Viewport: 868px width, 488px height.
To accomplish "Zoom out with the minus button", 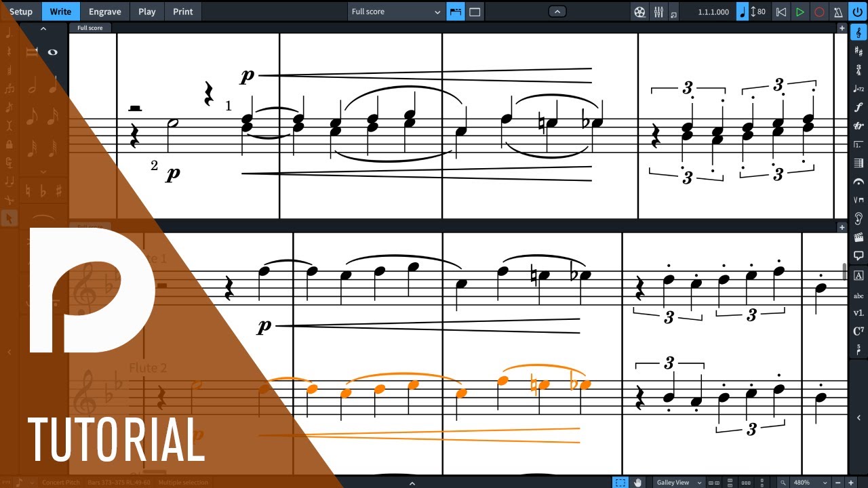I will 837,483.
